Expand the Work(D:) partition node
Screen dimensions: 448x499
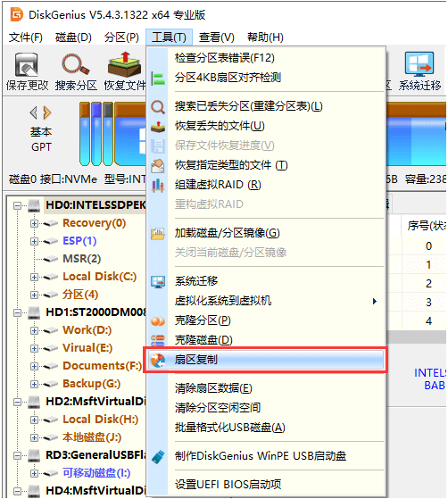pos(34,330)
